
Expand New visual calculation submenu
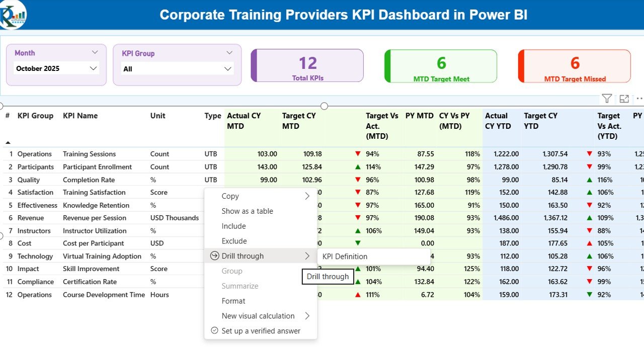pos(307,316)
